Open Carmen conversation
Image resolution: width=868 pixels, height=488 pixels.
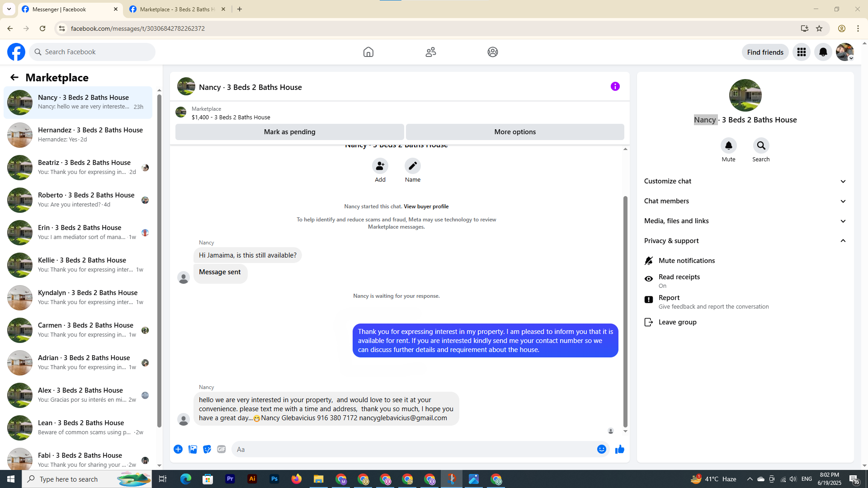click(x=78, y=330)
